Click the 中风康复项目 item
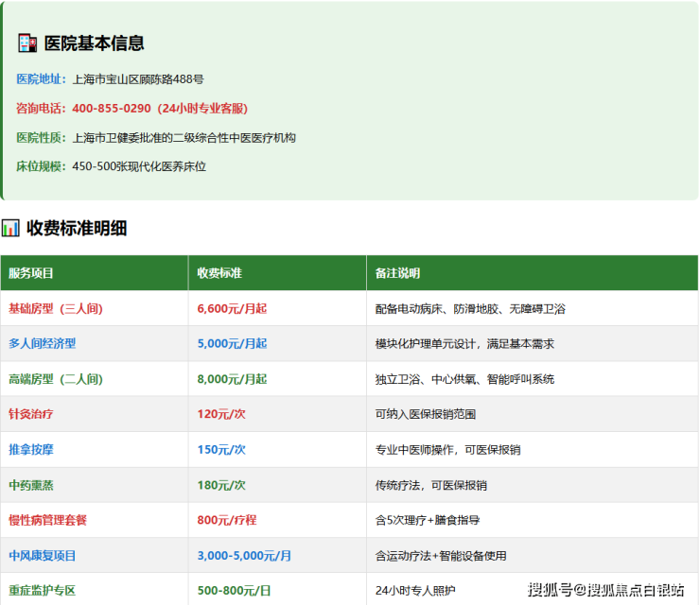 42,556
